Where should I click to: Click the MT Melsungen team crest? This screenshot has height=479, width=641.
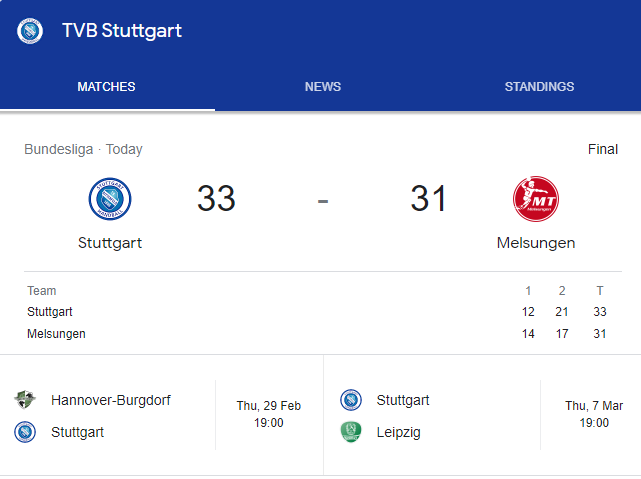(536, 199)
